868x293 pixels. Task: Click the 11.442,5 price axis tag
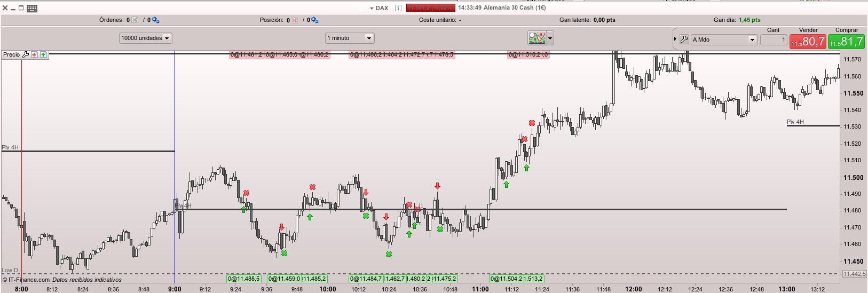click(x=855, y=274)
